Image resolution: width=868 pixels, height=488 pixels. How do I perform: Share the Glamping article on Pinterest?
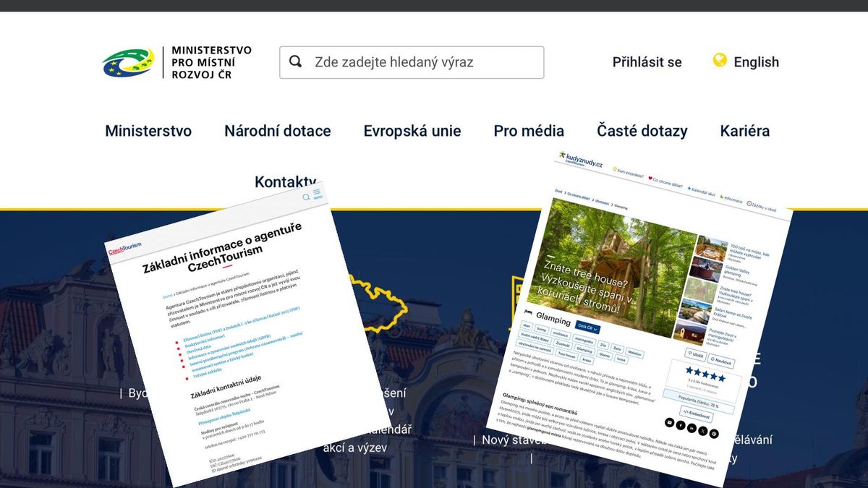(714, 434)
